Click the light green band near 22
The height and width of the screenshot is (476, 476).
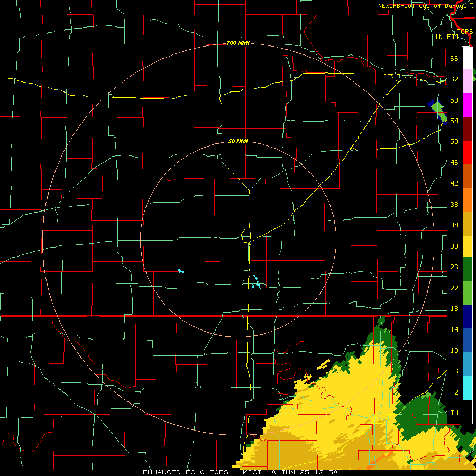(x=467, y=293)
